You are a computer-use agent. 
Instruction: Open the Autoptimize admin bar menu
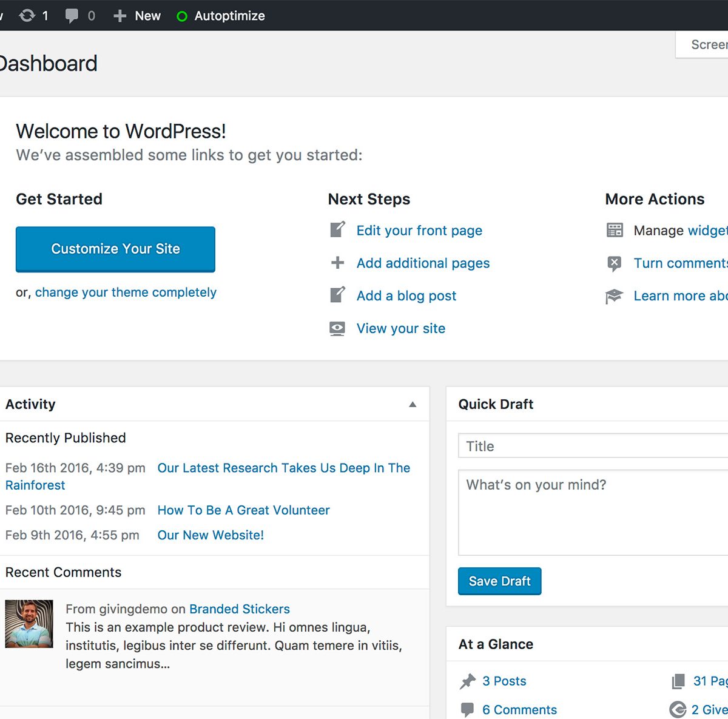click(221, 16)
